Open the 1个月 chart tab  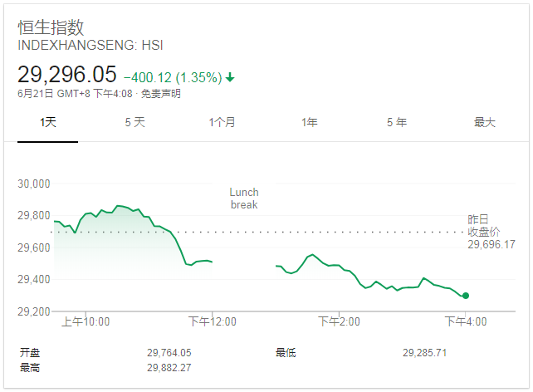click(222, 122)
